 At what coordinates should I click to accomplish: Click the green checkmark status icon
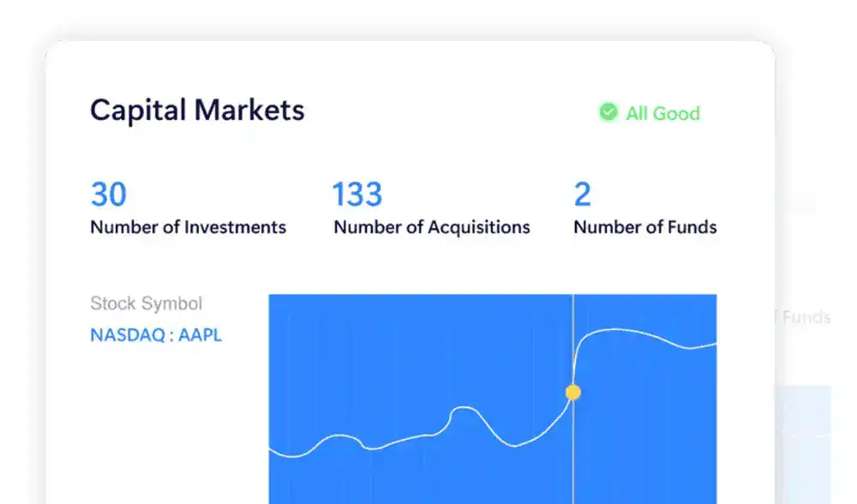[608, 112]
